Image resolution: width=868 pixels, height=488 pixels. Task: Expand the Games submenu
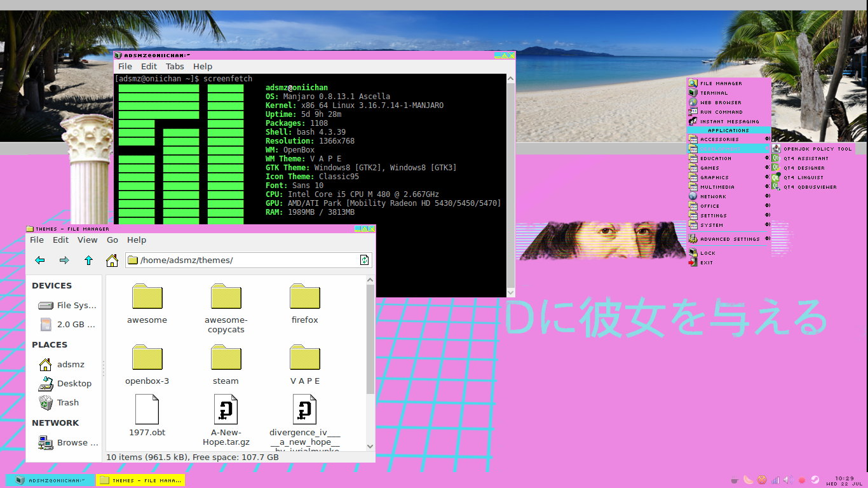tap(729, 168)
